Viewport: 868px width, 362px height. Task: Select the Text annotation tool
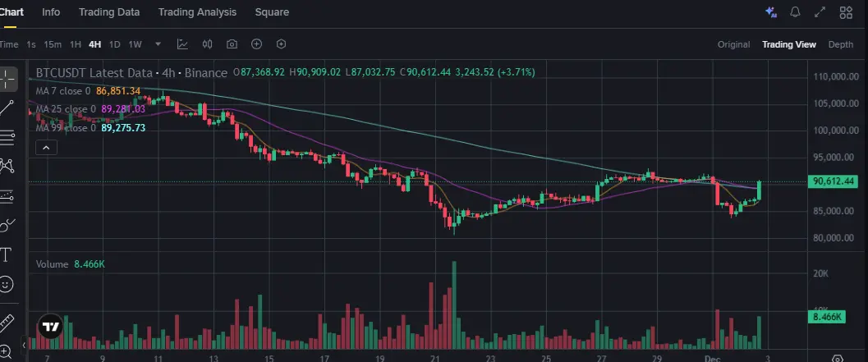pyautogui.click(x=7, y=254)
